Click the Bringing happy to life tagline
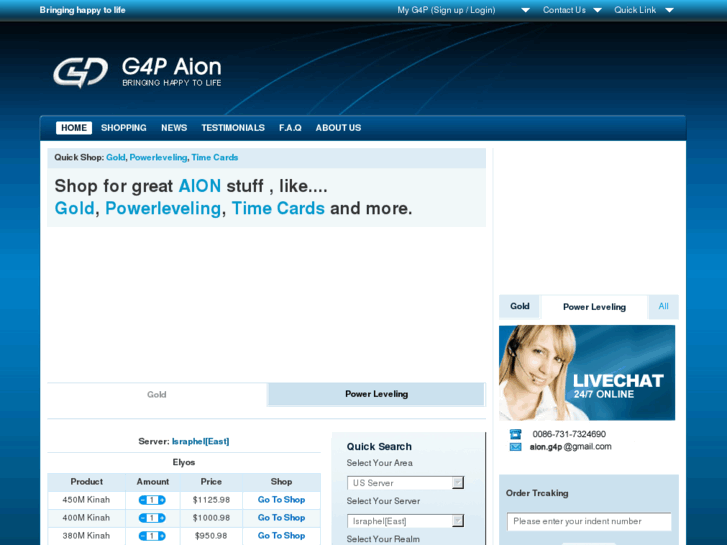Image resolution: width=727 pixels, height=545 pixels. (x=83, y=10)
